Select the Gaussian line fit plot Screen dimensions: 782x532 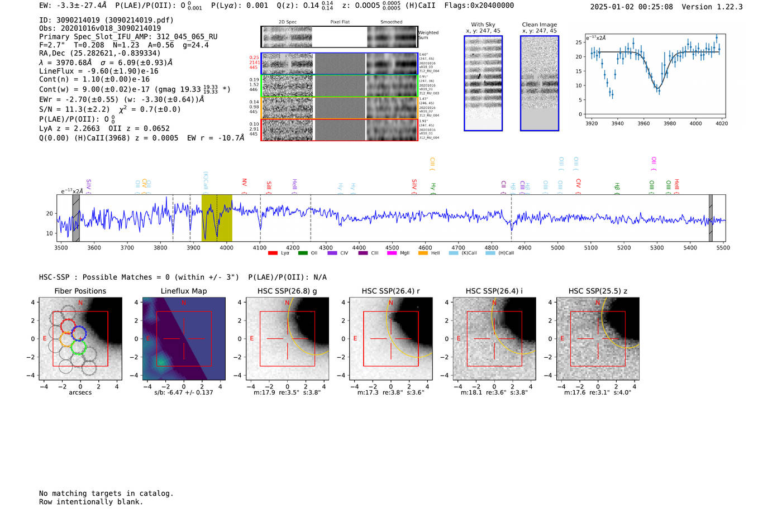[656, 76]
